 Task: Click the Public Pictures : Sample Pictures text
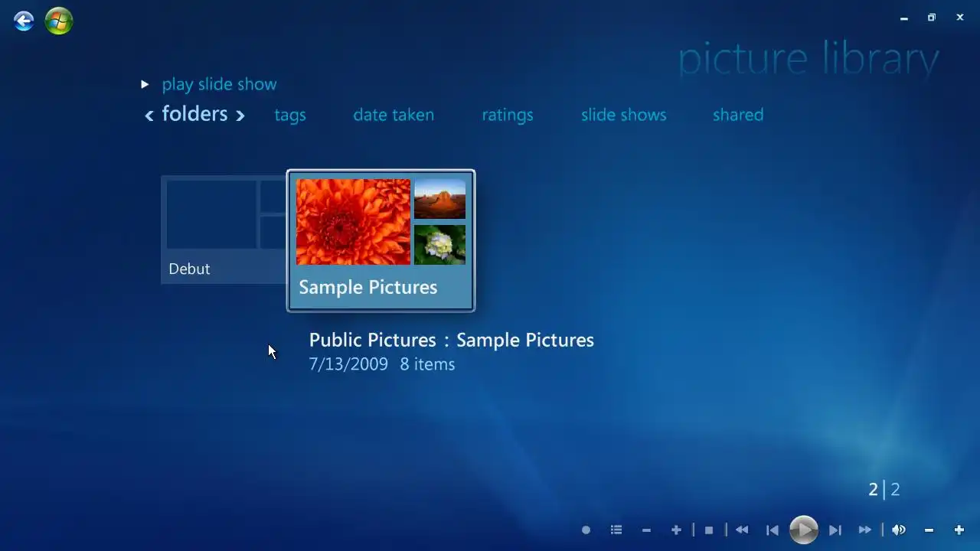(452, 340)
